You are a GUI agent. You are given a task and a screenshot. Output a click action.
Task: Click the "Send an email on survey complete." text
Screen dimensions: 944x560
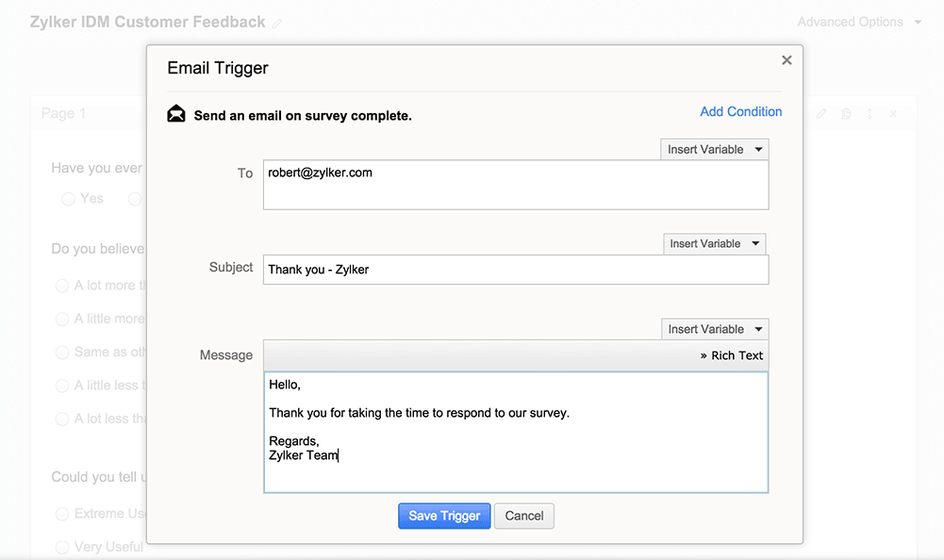(303, 116)
